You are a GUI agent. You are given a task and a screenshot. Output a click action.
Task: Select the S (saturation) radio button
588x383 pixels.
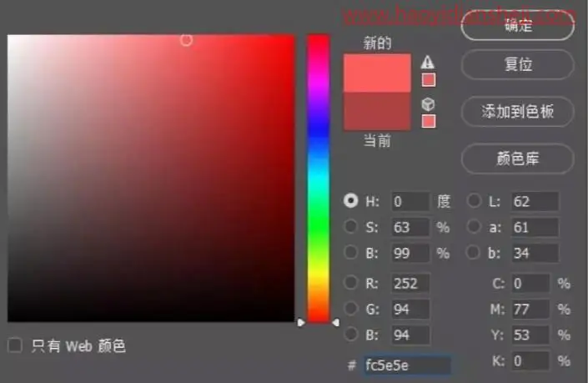(x=350, y=226)
